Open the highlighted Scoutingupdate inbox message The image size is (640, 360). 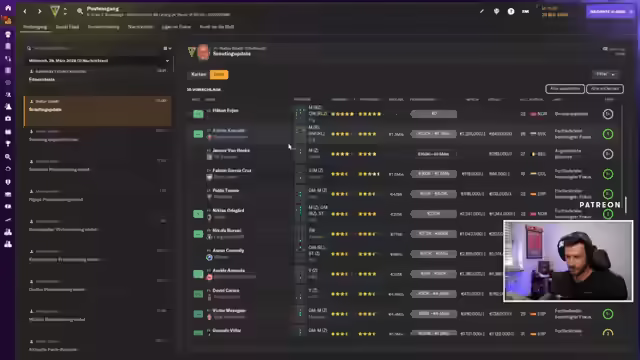point(98,111)
